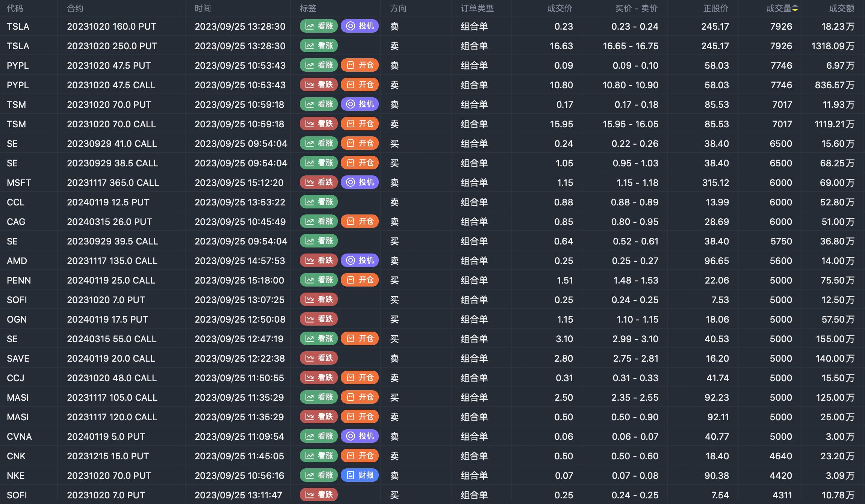Select contract 20240315 26.0 PUT
This screenshot has width=865, height=504.
tap(109, 222)
